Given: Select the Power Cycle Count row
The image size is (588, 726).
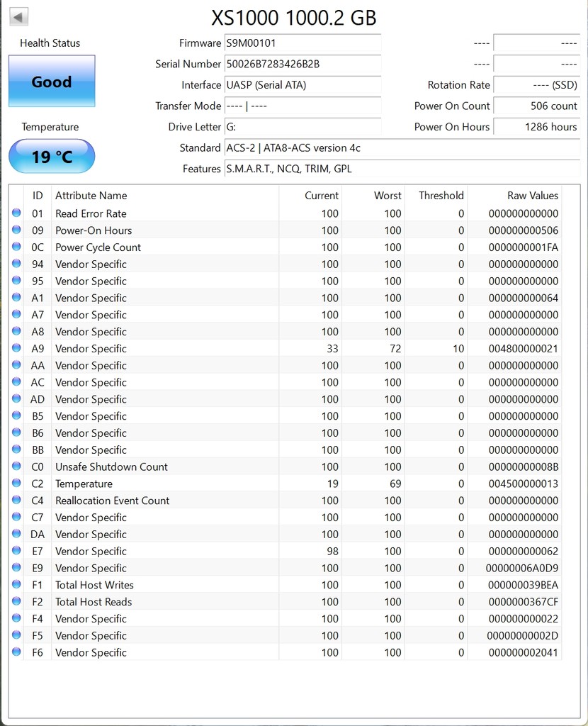Looking at the screenshot, I should pos(283,247).
